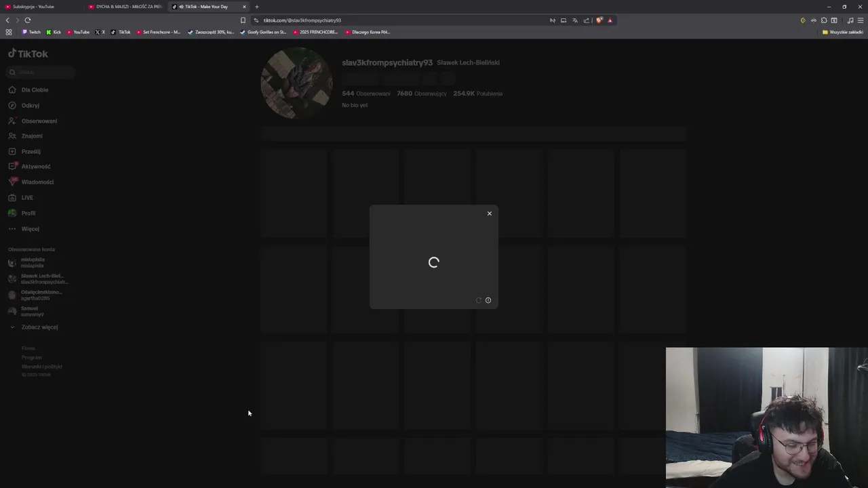This screenshot has height=488, width=868.
Task: Click 254.9K Polubienia count
Action: [478, 94]
